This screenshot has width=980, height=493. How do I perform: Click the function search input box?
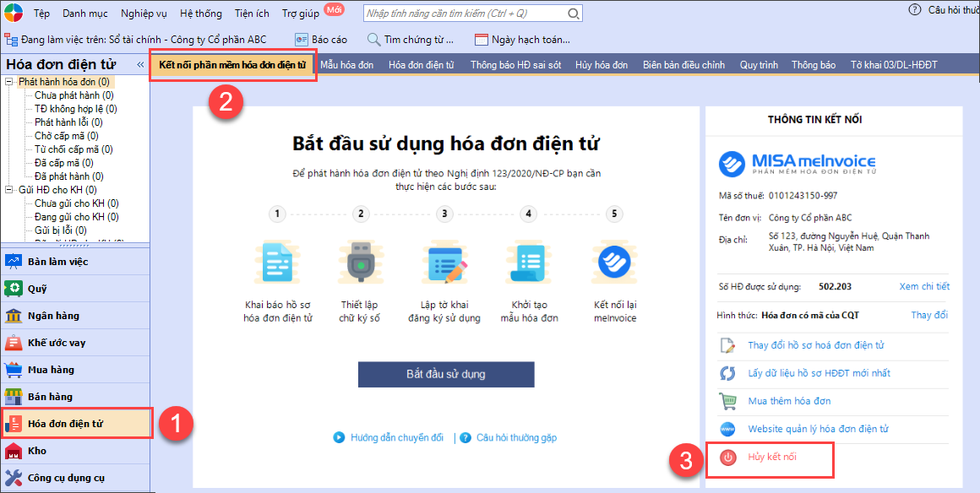(x=465, y=14)
